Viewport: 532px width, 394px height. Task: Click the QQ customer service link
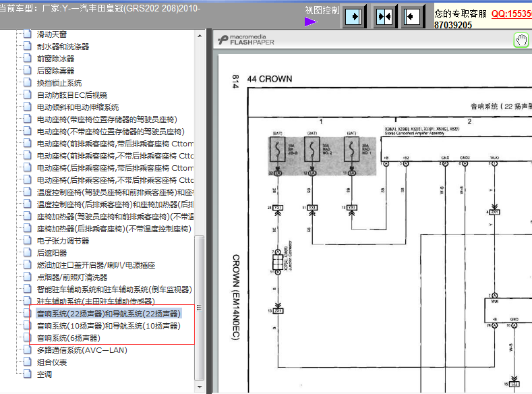click(x=512, y=13)
